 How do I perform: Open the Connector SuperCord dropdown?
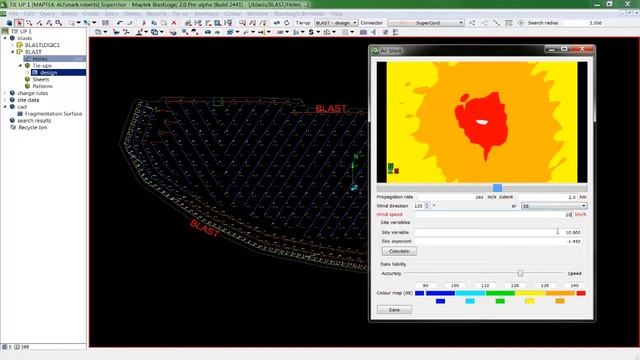point(426,23)
